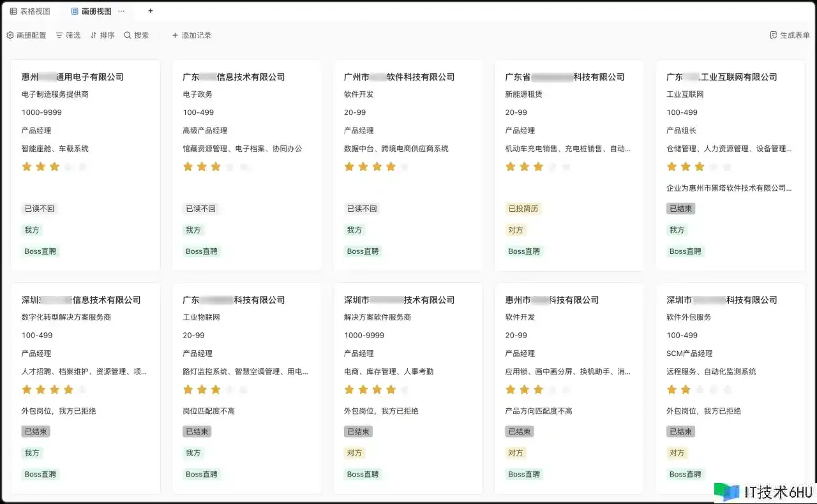The width and height of the screenshot is (817, 504).
Task: Click 添加记录 plus icon
Action: [x=176, y=36]
